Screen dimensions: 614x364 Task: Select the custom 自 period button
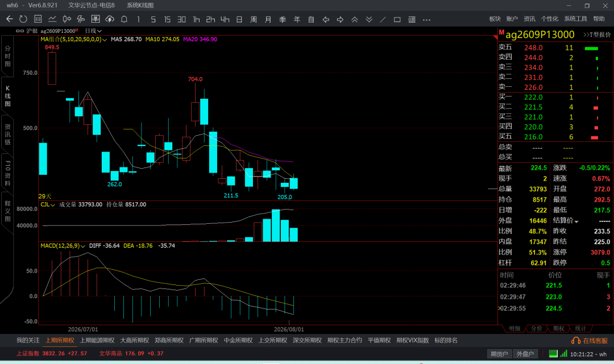point(311,19)
